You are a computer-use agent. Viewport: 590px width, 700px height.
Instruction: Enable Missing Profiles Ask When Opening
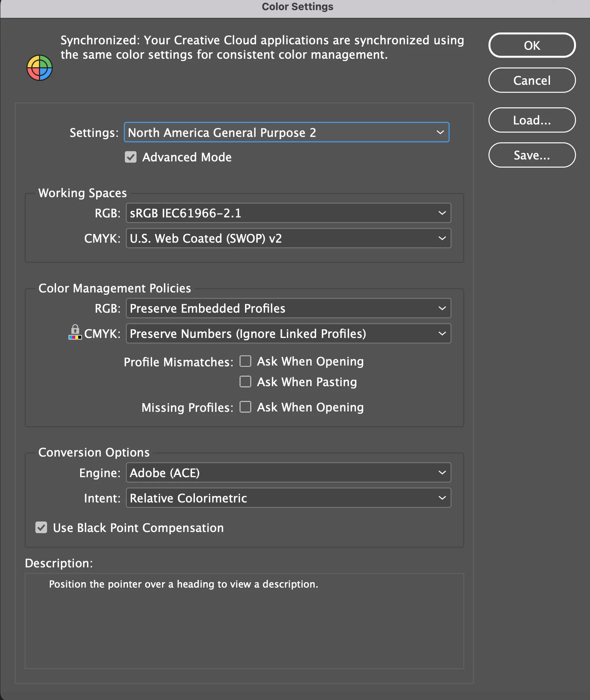point(245,407)
